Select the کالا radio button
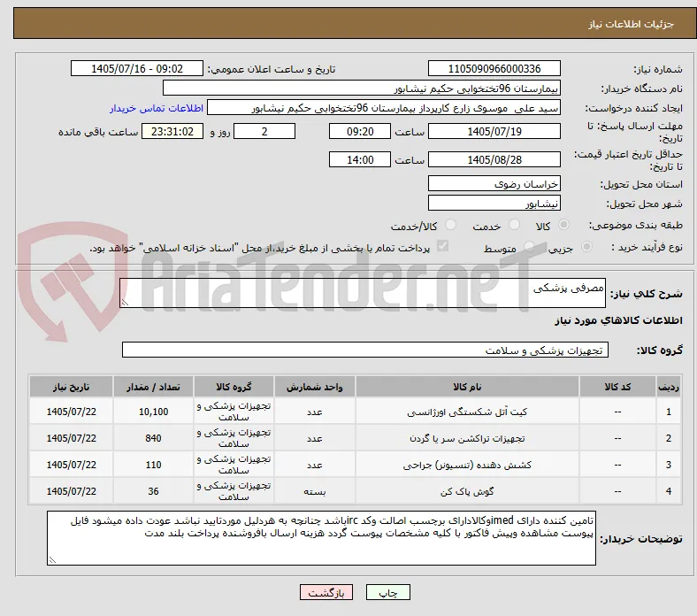Image resolution: width=697 pixels, height=616 pixels. [x=563, y=225]
